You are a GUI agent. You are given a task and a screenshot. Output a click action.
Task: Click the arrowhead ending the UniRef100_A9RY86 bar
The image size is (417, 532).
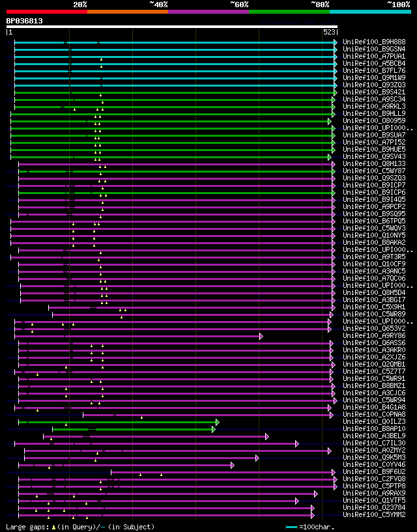pos(261,336)
